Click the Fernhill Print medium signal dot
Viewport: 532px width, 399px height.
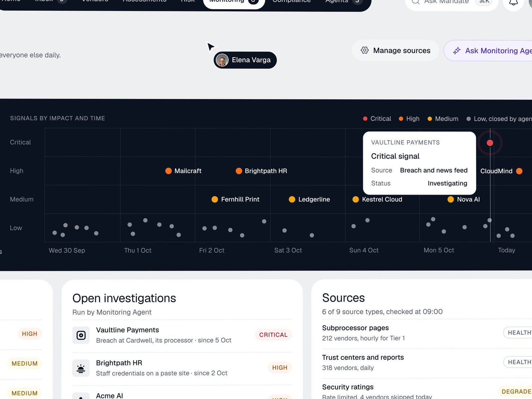(215, 199)
